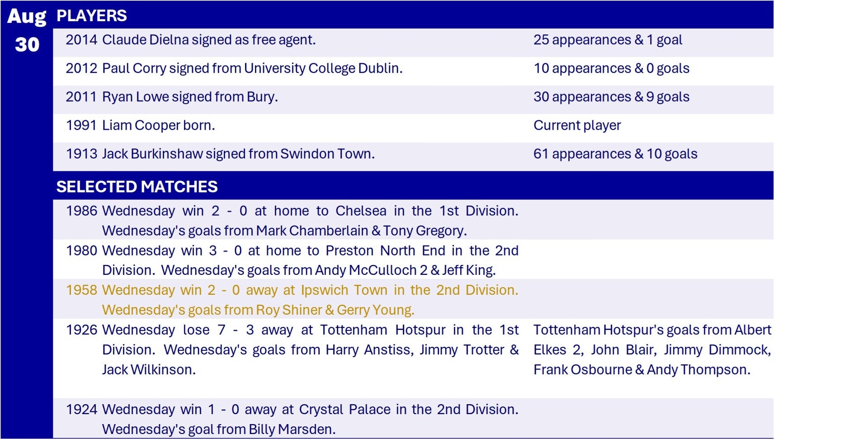Click the 2014 Claude Dielna signing entry

(x=191, y=40)
